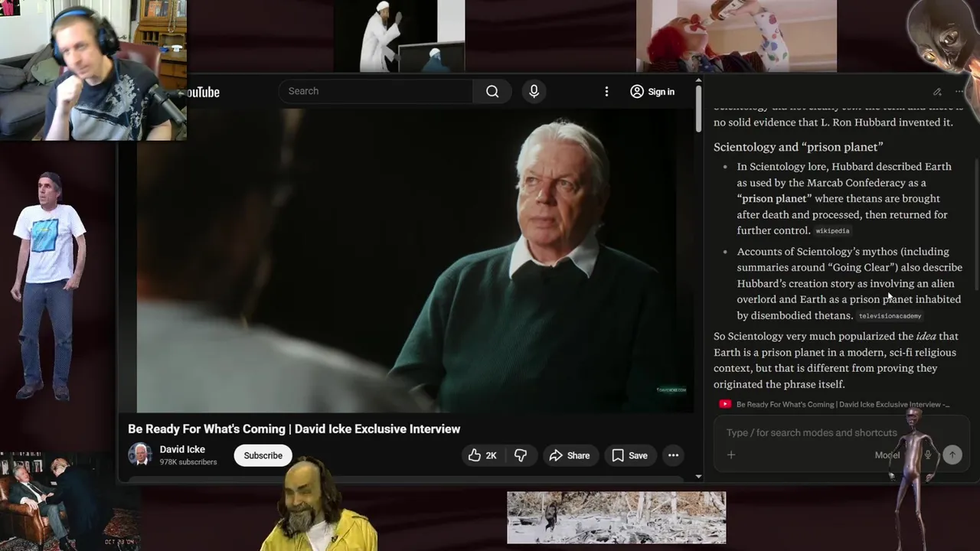Open the wikipedia source citation

[832, 231]
